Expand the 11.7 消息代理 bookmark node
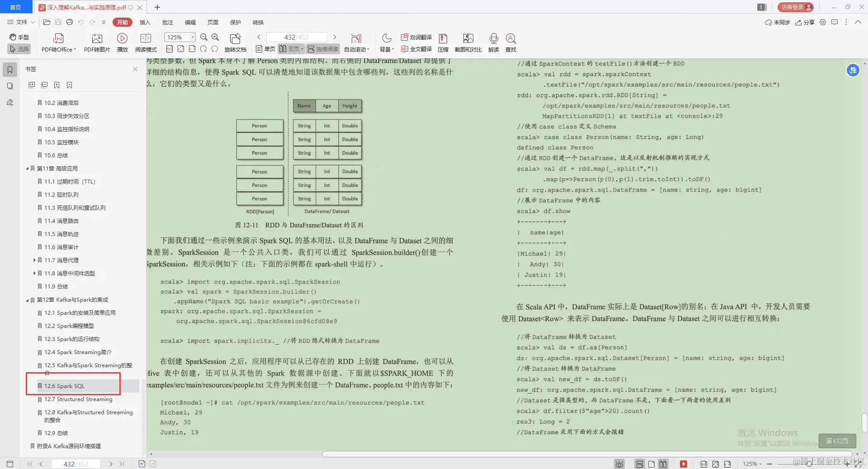The width and height of the screenshot is (868, 469). (34, 260)
